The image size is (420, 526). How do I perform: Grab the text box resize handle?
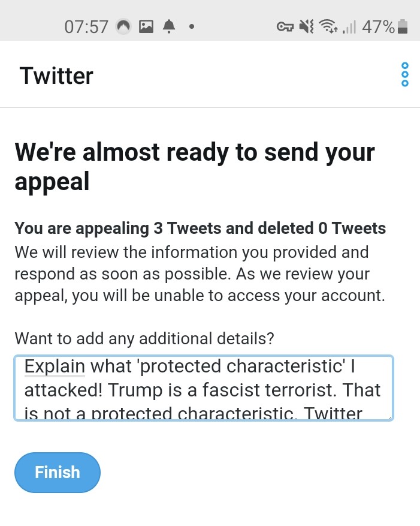(x=389, y=416)
